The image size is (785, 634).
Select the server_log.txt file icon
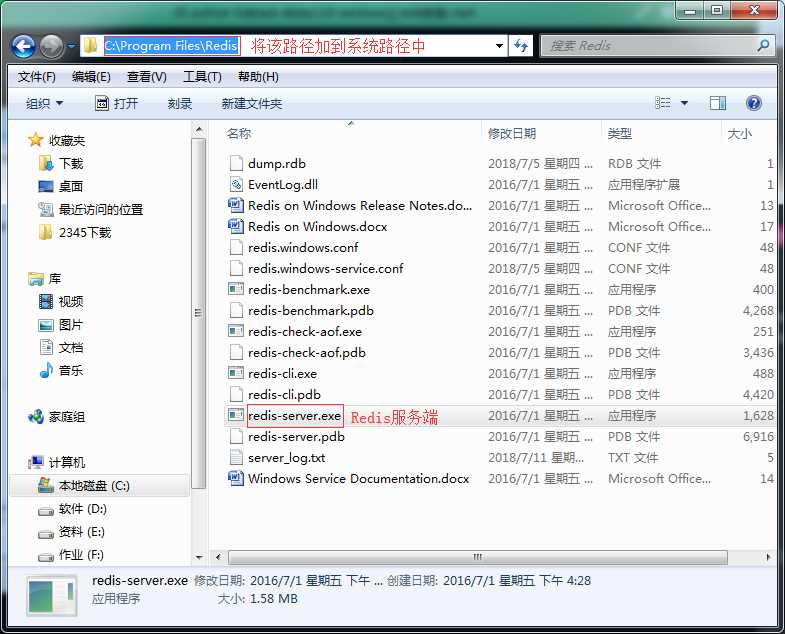[236, 457]
